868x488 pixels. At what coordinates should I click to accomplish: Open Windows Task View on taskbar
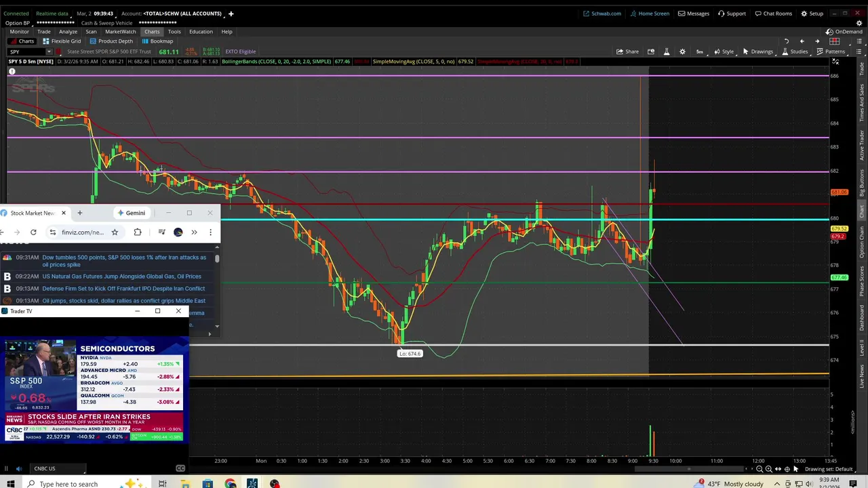[163, 483]
